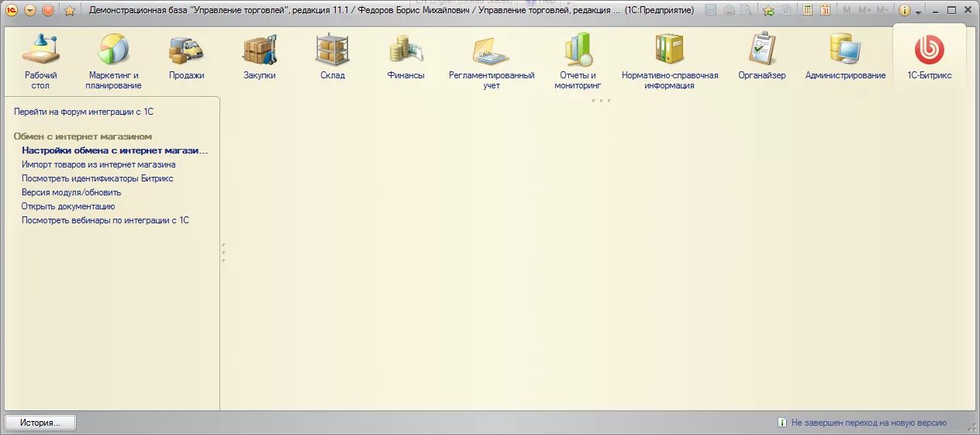The width and height of the screenshot is (980, 435).
Task: Open Версия модуля/обновить link
Action: [x=71, y=192]
